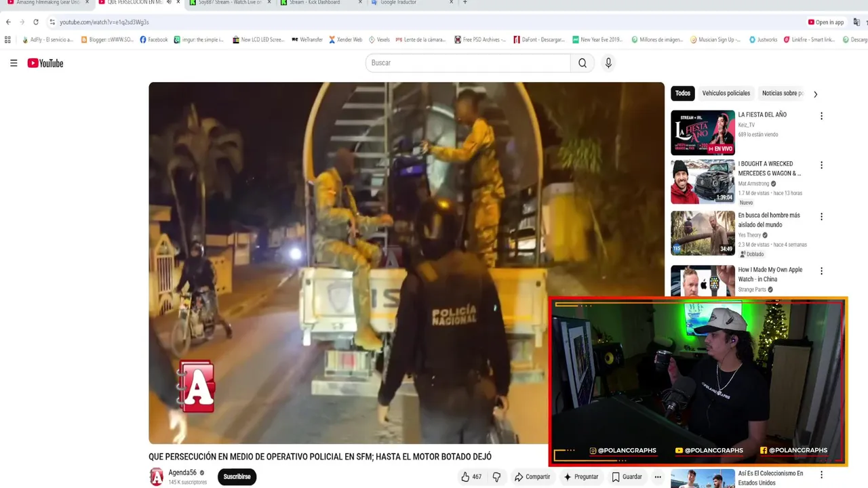Click the YouTube logo to go home
The image size is (868, 488).
tap(45, 63)
